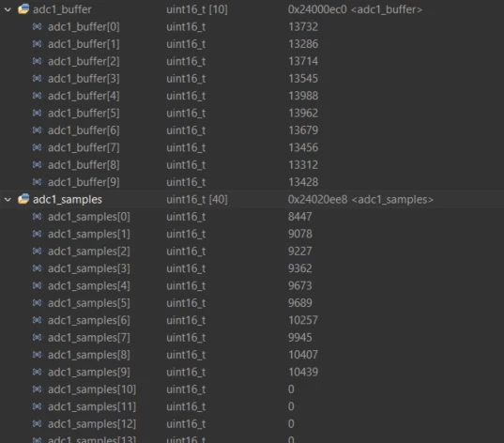Collapse the adc1_samples array node

[8, 200]
